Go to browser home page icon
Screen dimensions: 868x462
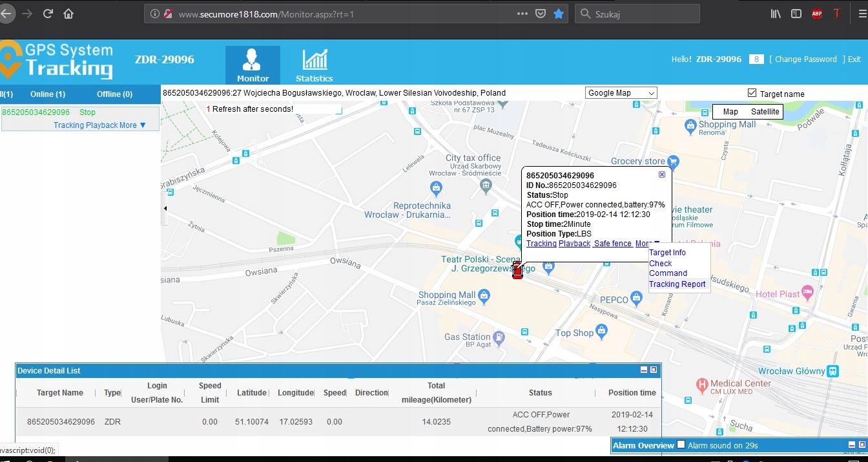coord(68,14)
